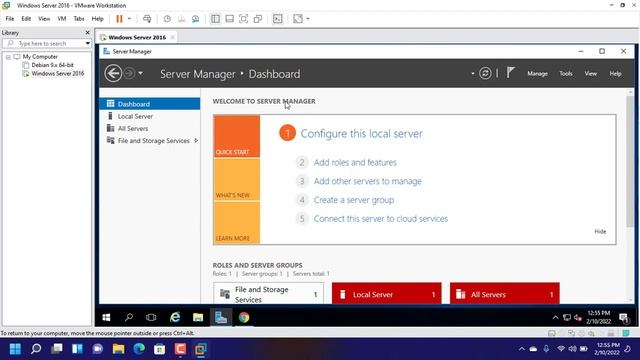Open the red All Servers tile

pyautogui.click(x=504, y=294)
